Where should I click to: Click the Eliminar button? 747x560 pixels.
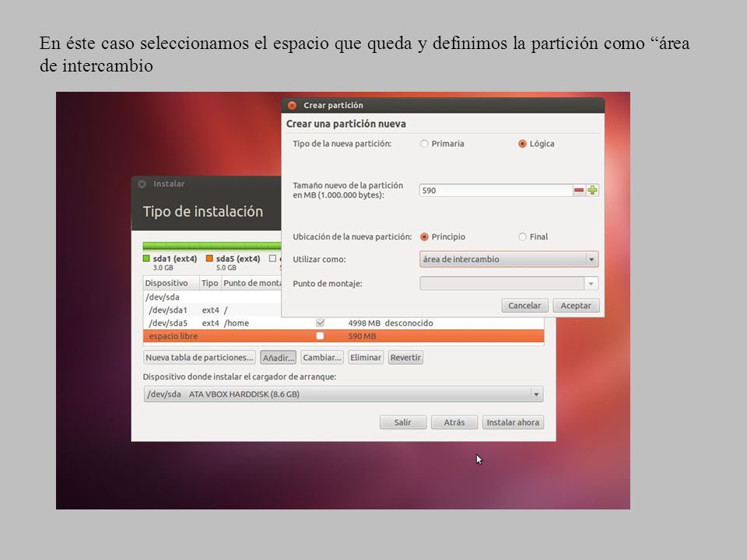tap(366, 357)
